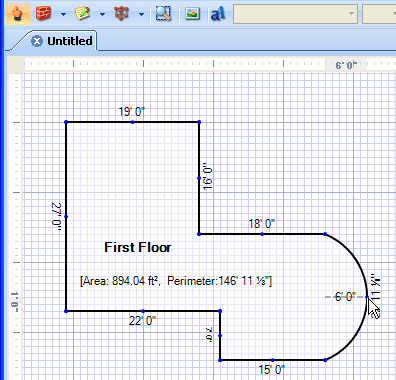This screenshot has width=396, height=380.
Task: Insert picture using image icon
Action: point(192,14)
